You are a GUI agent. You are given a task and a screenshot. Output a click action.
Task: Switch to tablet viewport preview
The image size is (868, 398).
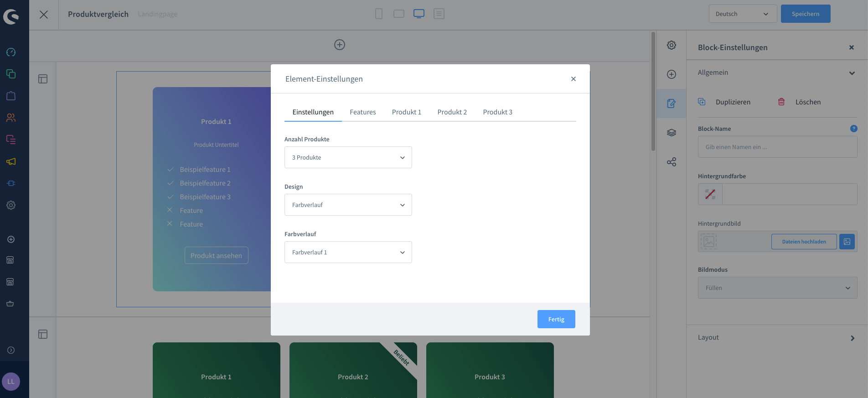click(x=399, y=14)
